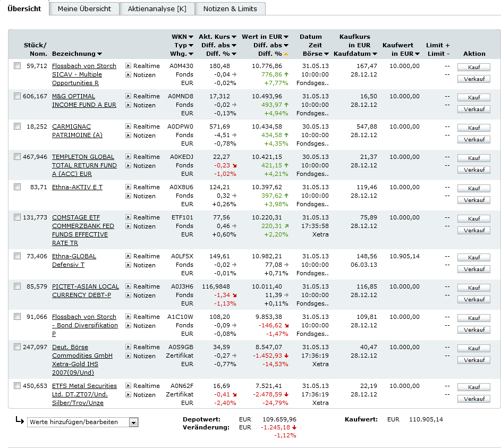The image size is (501, 448).
Task: Click Notizen arrow icon for Comstage ETF row
Action: (x=128, y=226)
